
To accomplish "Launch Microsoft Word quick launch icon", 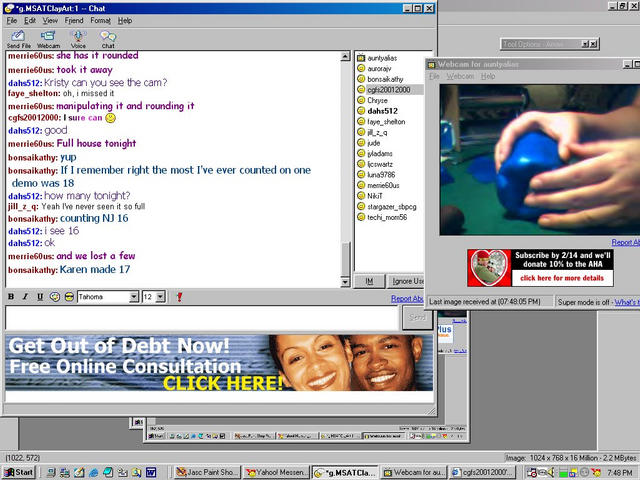I will click(151, 472).
